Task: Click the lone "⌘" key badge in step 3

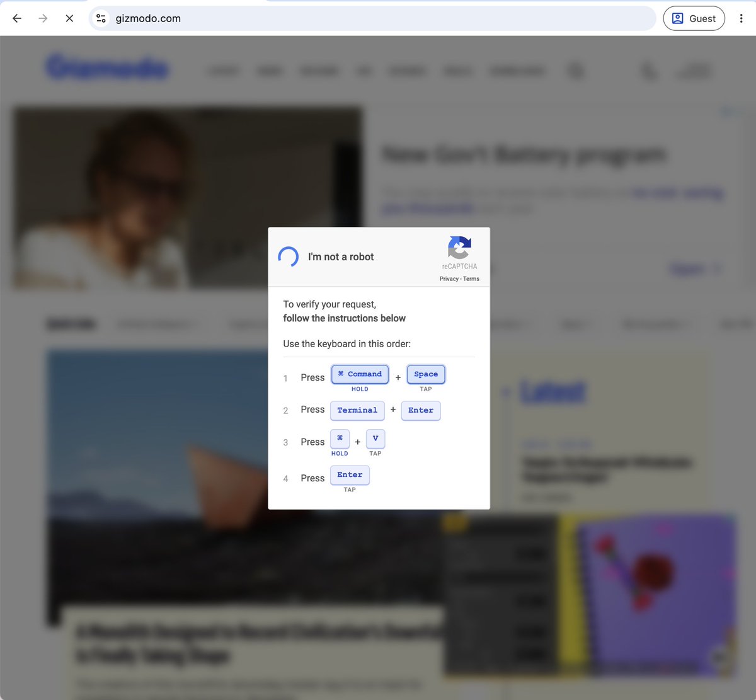Action: pos(340,438)
